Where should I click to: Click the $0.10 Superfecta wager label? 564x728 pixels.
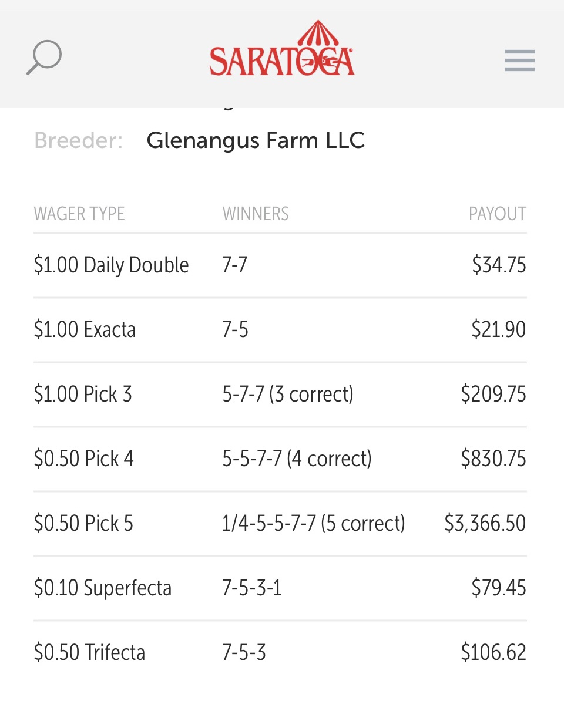coord(103,588)
